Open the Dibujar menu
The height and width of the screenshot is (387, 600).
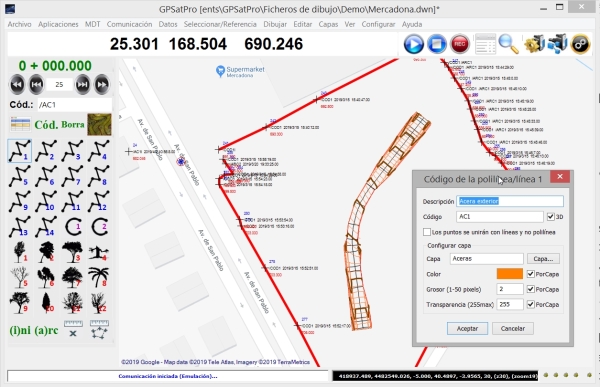coord(275,24)
